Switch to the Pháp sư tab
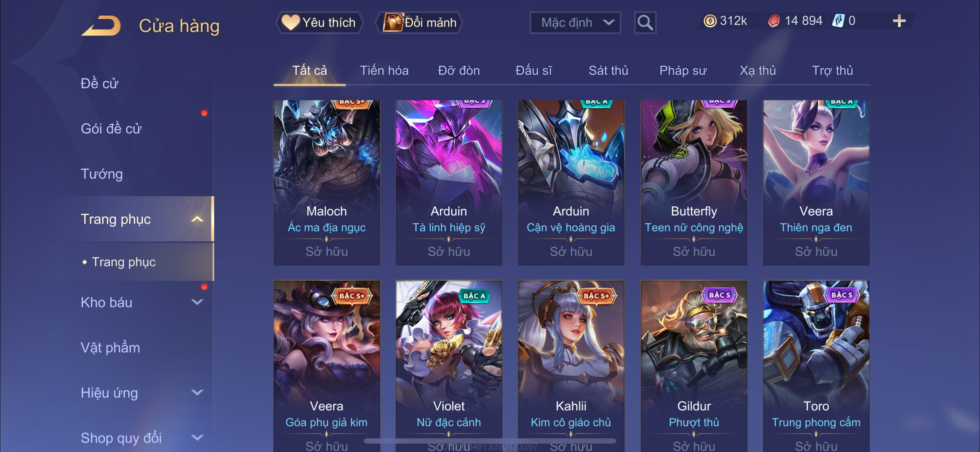The height and width of the screenshot is (452, 980). [x=683, y=70]
